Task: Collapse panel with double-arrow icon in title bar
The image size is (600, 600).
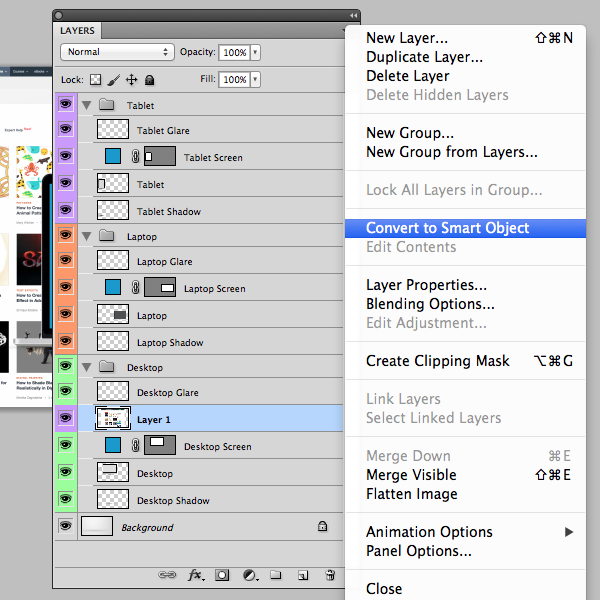Action: (353, 15)
